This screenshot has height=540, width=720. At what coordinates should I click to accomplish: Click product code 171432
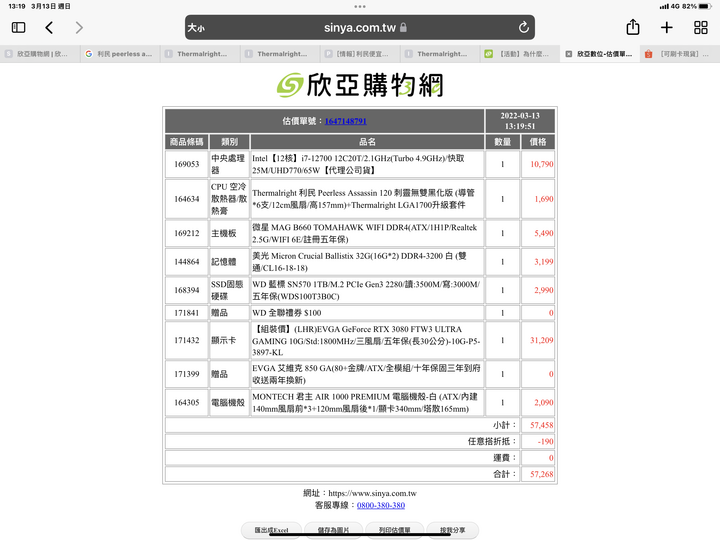click(186, 340)
